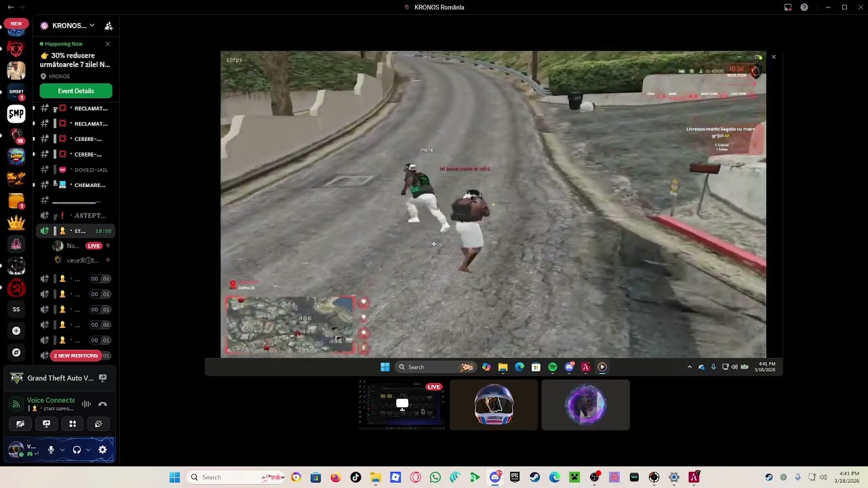Click the Event Details button
Image resolution: width=868 pixels, height=488 pixels.
(76, 91)
